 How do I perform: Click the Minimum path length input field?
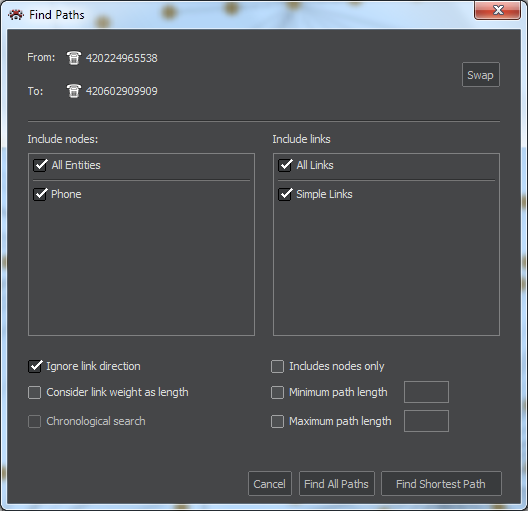click(426, 392)
